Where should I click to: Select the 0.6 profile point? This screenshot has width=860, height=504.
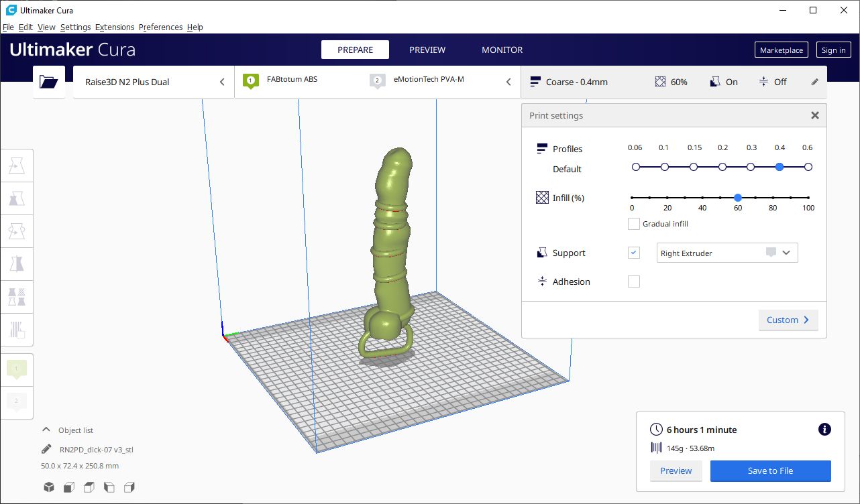click(808, 167)
